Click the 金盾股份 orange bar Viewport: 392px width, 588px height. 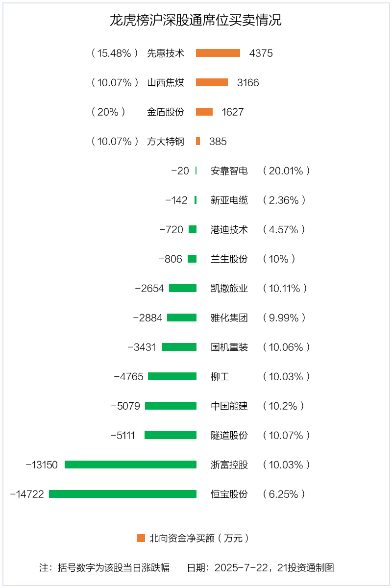point(204,112)
